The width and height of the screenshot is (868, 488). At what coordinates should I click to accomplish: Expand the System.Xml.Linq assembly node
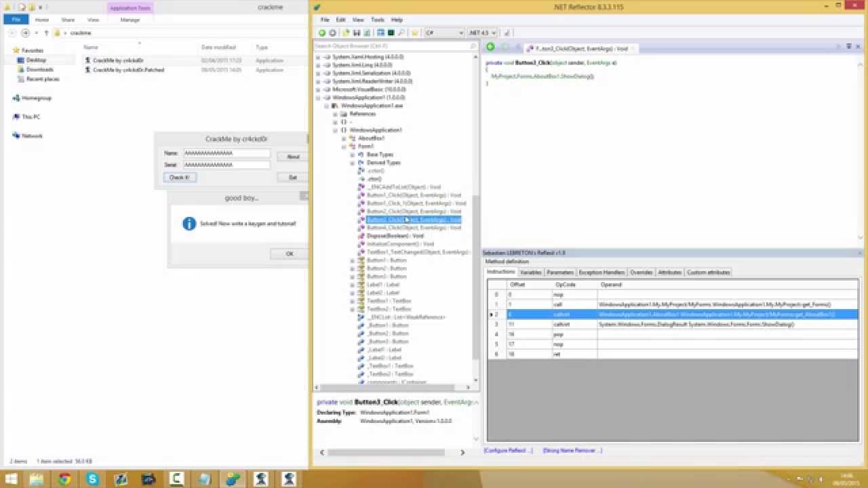pyautogui.click(x=318, y=65)
